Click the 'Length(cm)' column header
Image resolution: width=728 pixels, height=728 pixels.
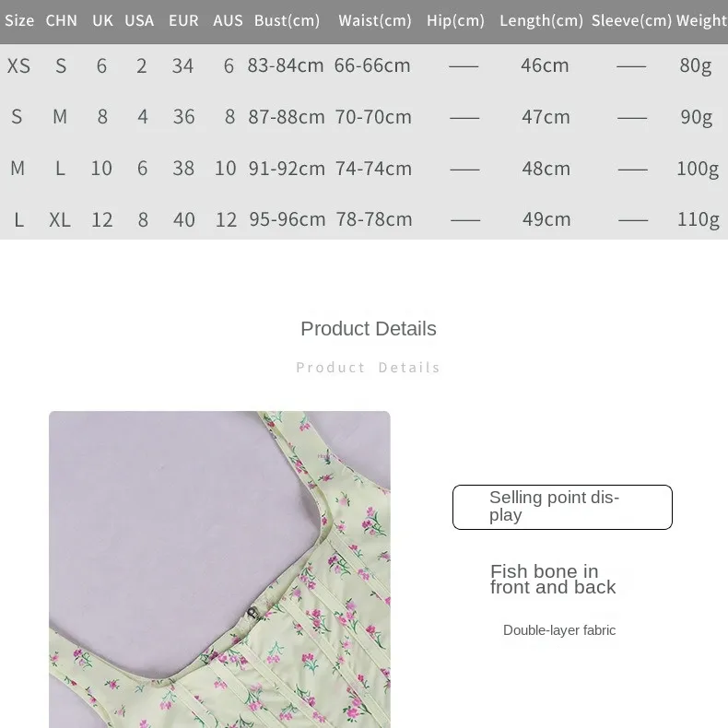tap(541, 20)
